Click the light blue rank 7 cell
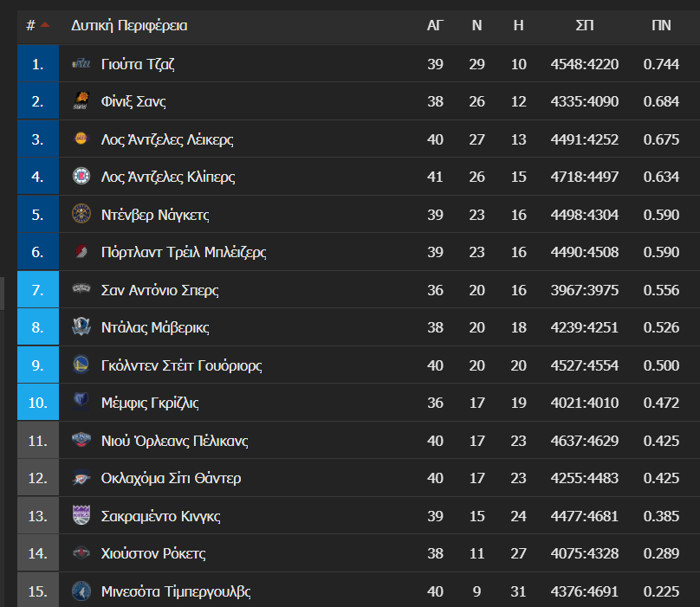The width and height of the screenshot is (700, 607). [38, 290]
